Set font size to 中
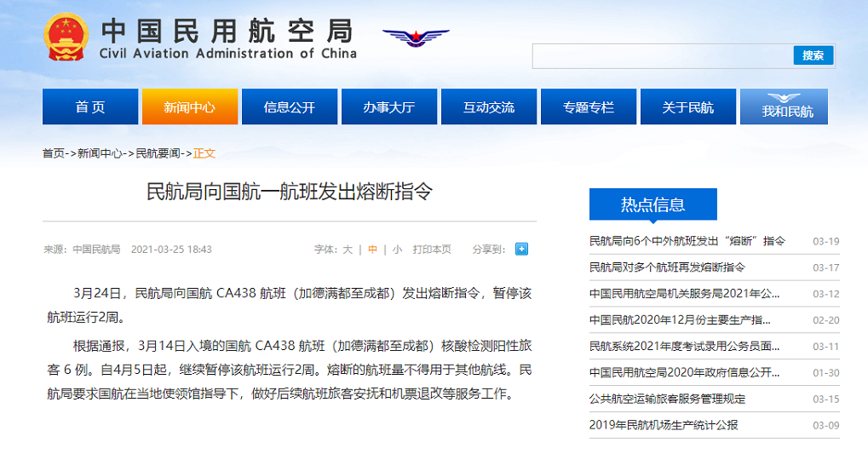 [x=372, y=250]
